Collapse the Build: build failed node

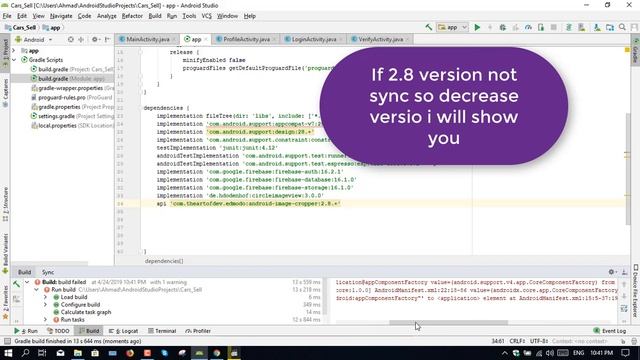point(27,282)
